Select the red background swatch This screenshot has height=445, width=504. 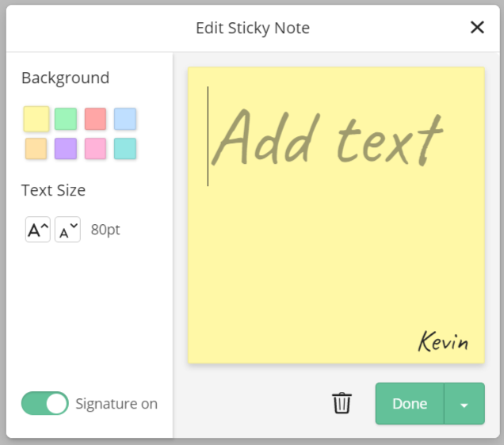tap(95, 119)
